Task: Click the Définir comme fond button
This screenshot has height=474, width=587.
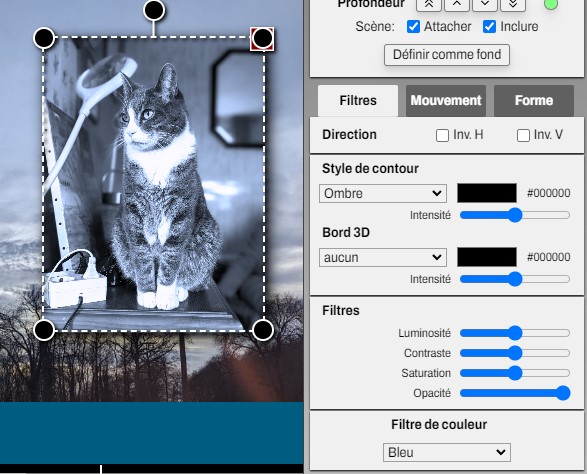Action: click(x=447, y=55)
